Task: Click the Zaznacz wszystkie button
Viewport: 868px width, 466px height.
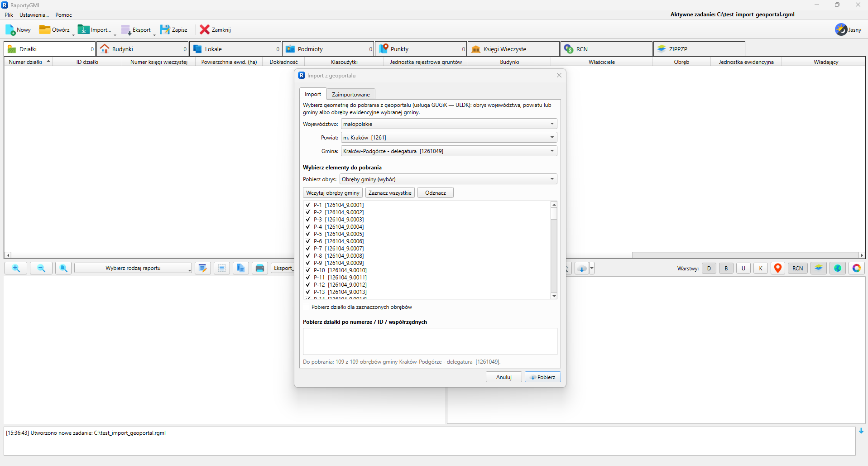Action: [x=390, y=193]
